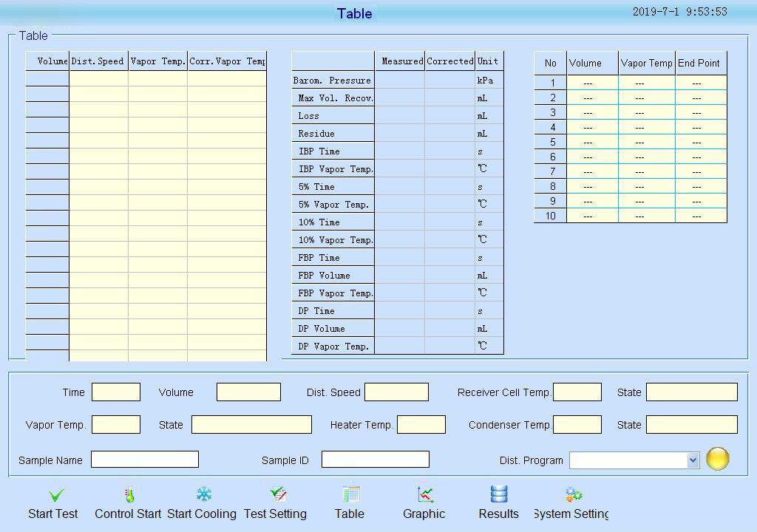
Task: Select the Condenser Temp. value box
Action: point(577,425)
